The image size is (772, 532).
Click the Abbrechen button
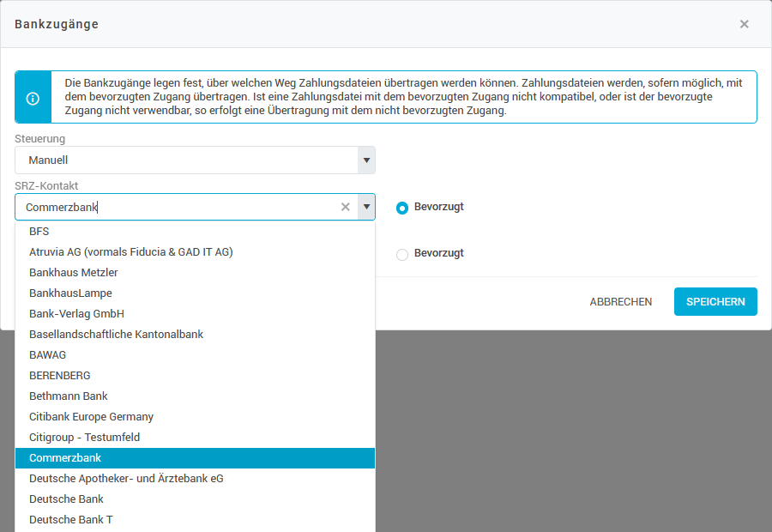coord(621,302)
